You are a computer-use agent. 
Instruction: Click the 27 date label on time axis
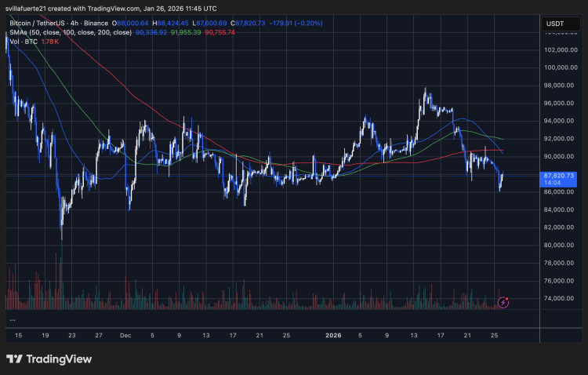click(99, 335)
